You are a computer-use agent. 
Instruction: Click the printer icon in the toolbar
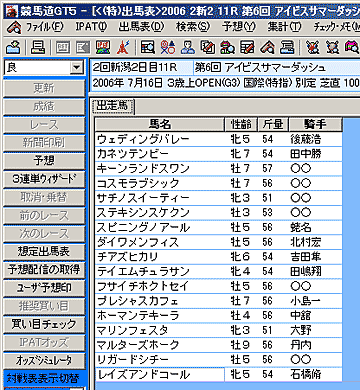point(37,47)
